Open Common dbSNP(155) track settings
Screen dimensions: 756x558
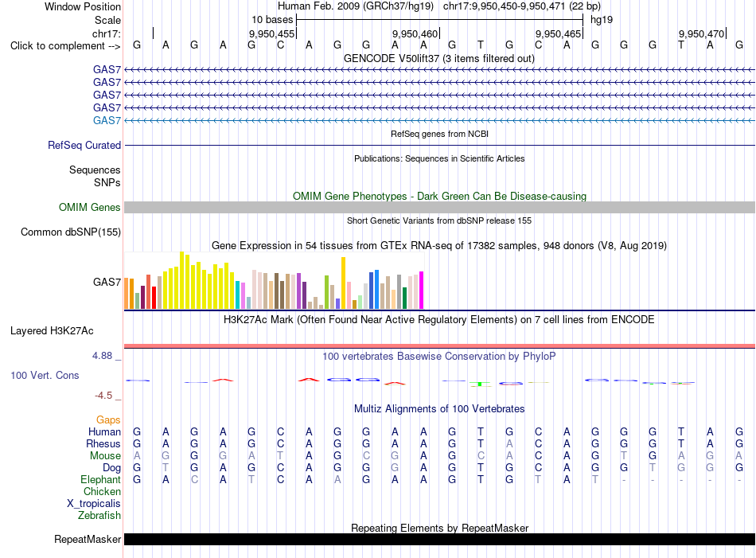tap(70, 232)
